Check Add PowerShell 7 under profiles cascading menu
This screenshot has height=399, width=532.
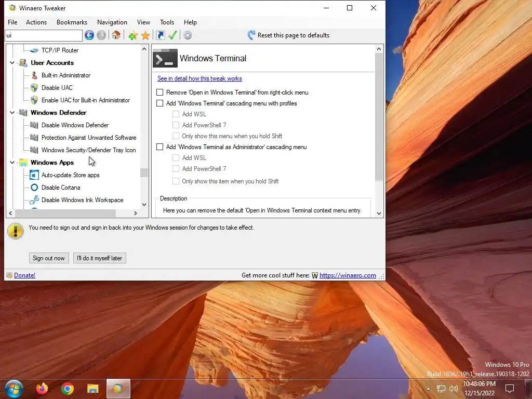pos(176,125)
